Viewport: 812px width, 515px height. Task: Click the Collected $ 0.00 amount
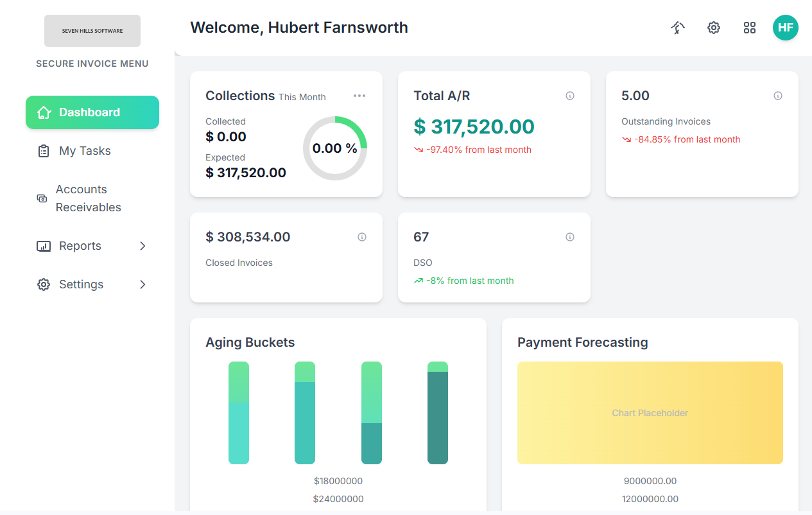(x=226, y=137)
